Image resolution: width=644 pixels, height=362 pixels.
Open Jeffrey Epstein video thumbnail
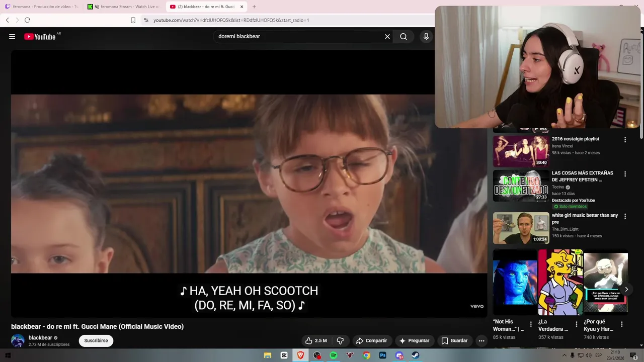coord(521,186)
